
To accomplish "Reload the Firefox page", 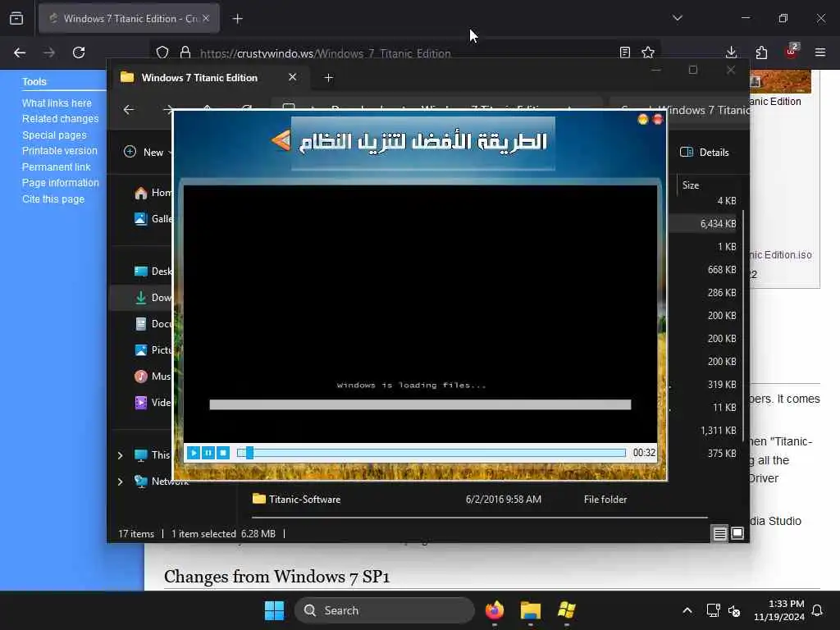I will click(79, 52).
